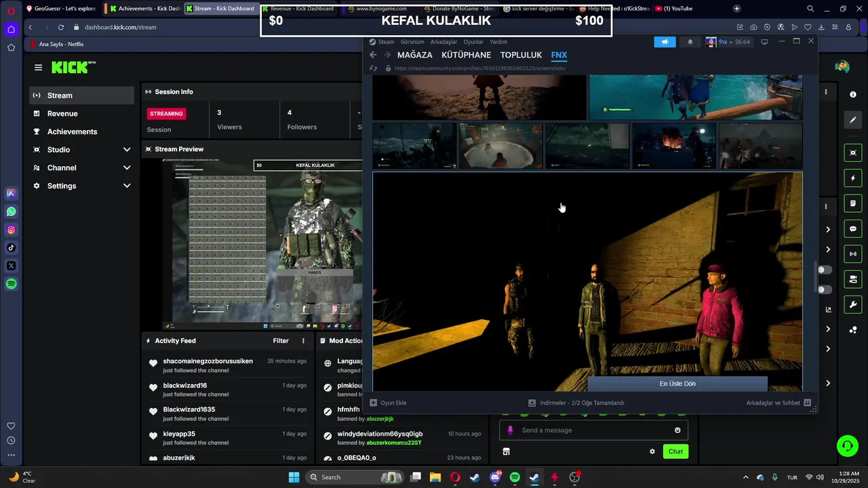Open Steam Arkadaşlar menu

point(443,42)
